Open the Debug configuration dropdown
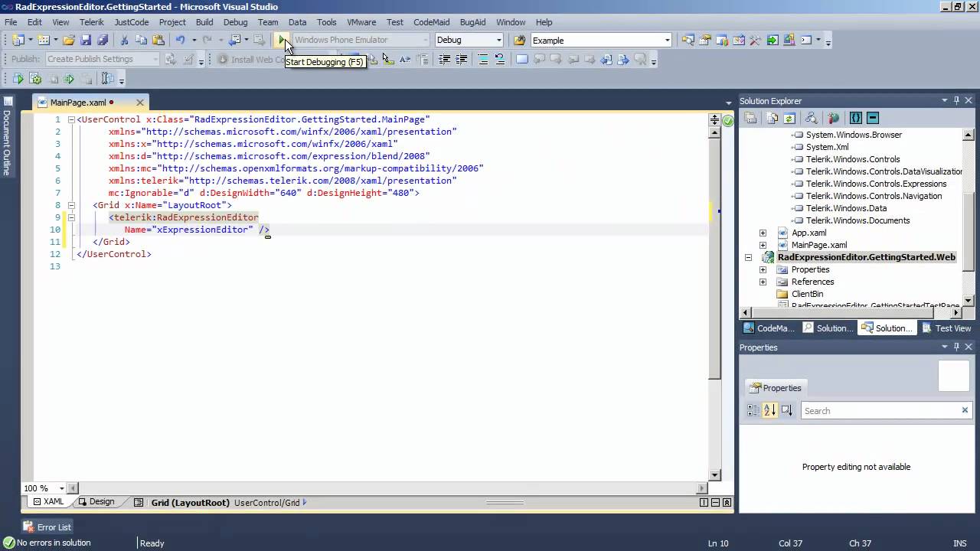Screen dimensions: 980x551 click(x=498, y=41)
